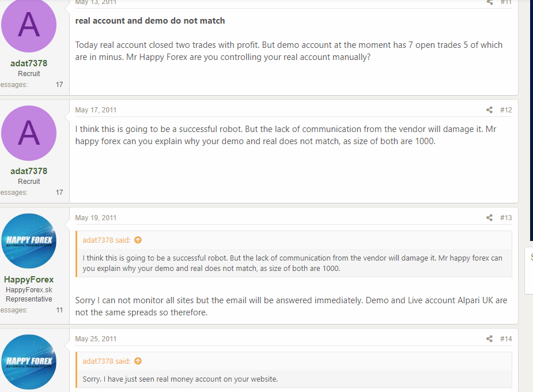Jump to quoted post arrow in #14
The image size is (533, 392).
coord(138,361)
